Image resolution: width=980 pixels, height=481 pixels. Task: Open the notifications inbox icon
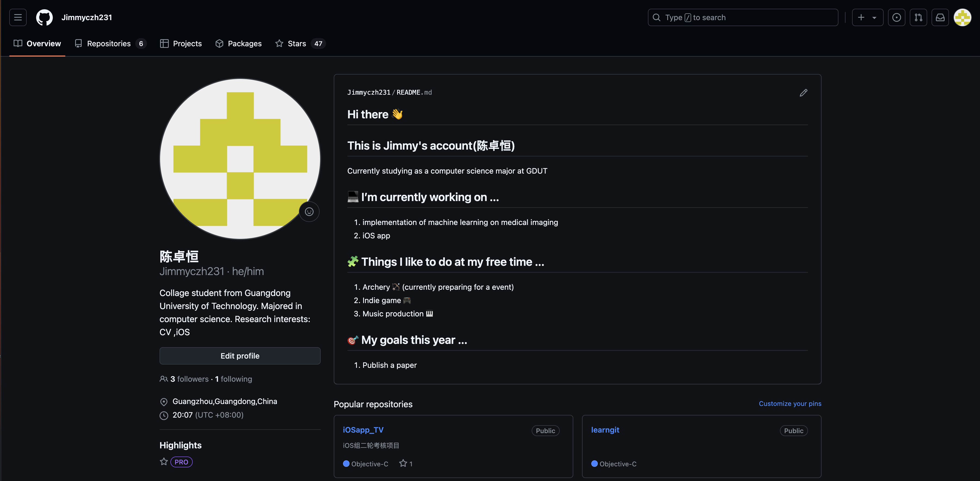940,17
